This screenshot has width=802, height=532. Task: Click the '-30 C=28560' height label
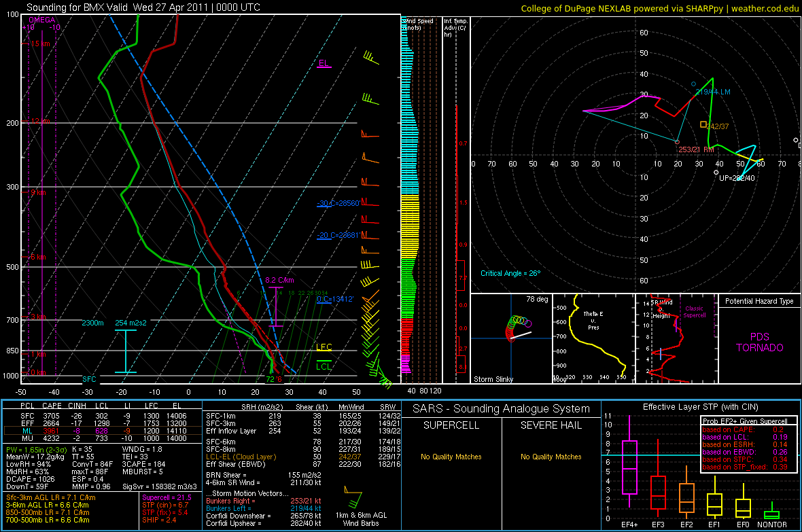(338, 203)
